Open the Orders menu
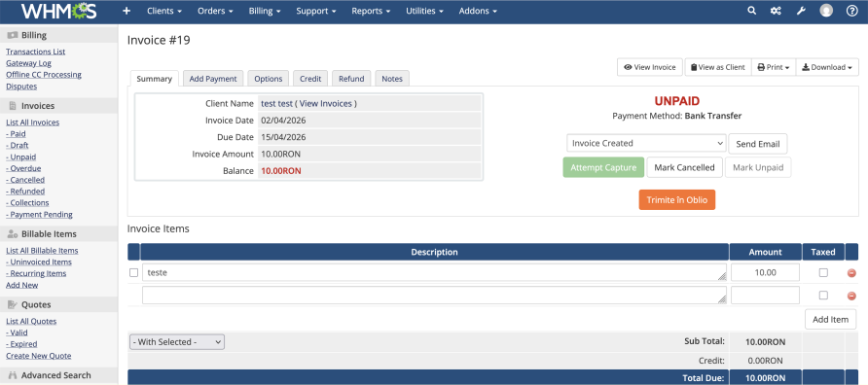 pos(215,11)
